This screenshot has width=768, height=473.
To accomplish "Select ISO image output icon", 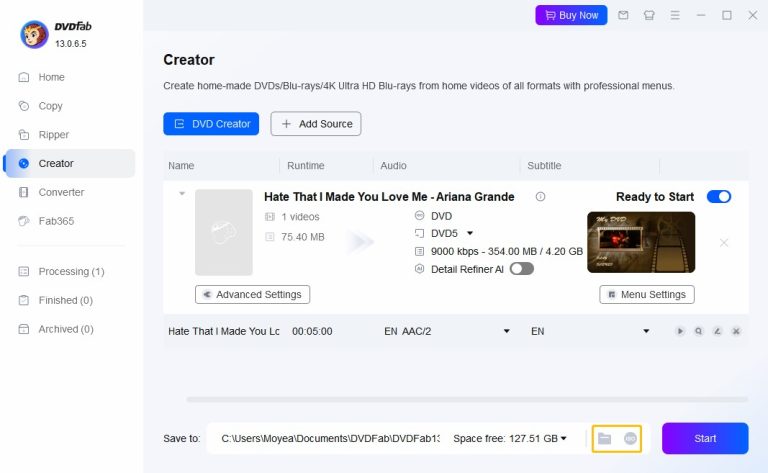I will [x=630, y=439].
